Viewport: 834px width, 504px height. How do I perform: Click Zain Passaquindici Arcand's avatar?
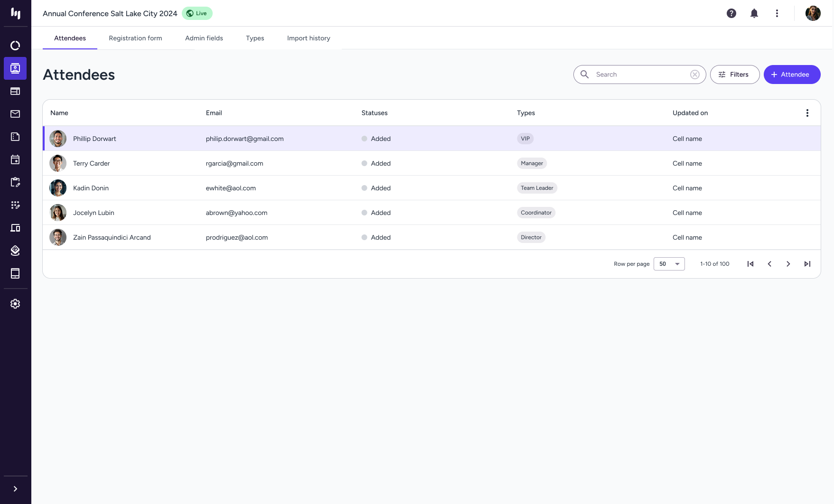(x=58, y=237)
